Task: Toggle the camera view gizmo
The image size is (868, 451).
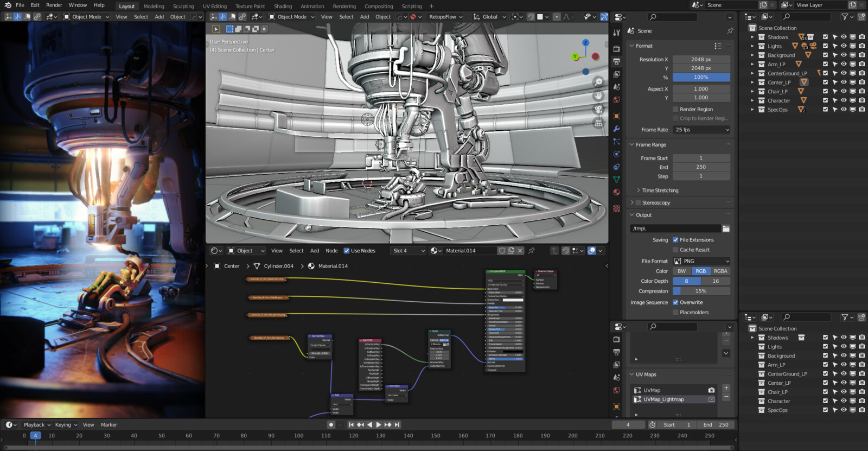Action: 598,109
